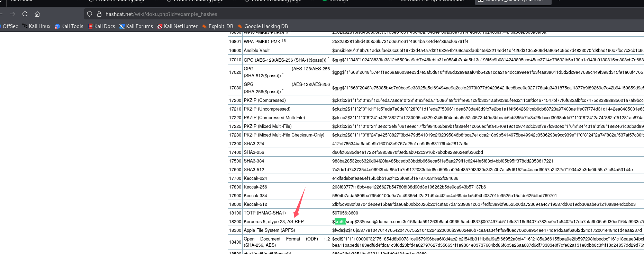Open the tracking protection shield
Screen dimensions: 644x254
point(90,14)
